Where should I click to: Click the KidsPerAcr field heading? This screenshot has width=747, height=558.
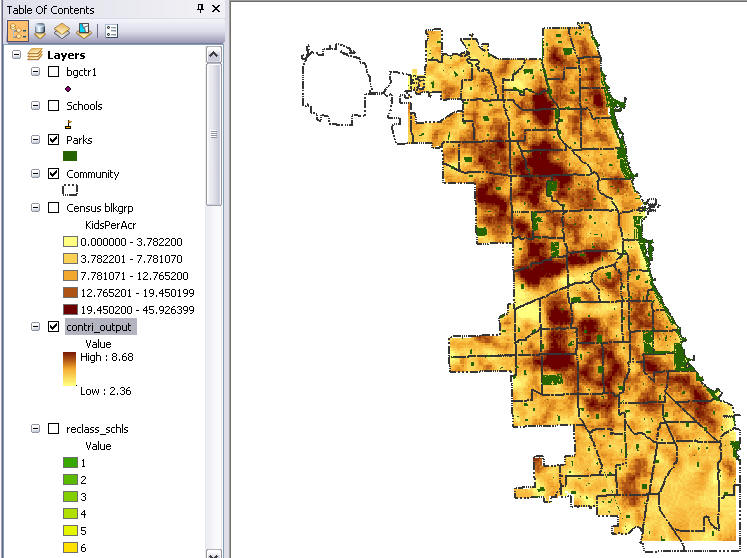click(111, 225)
